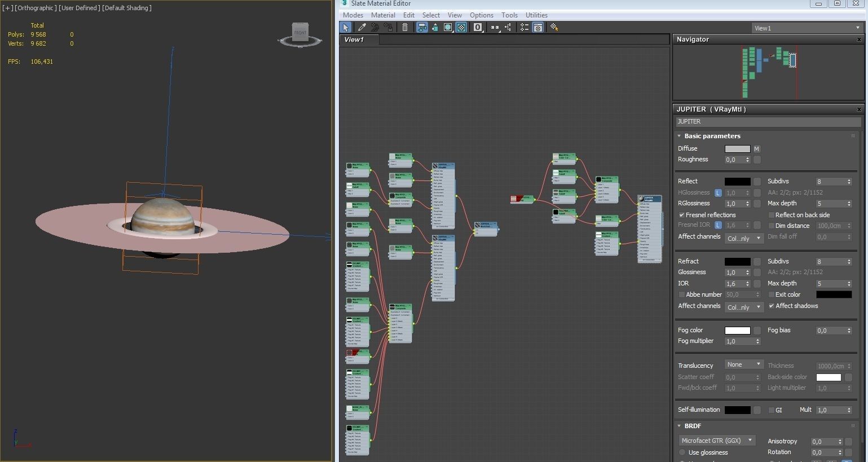The height and width of the screenshot is (462, 868).
Task: Open the Modes menu
Action: (x=353, y=15)
